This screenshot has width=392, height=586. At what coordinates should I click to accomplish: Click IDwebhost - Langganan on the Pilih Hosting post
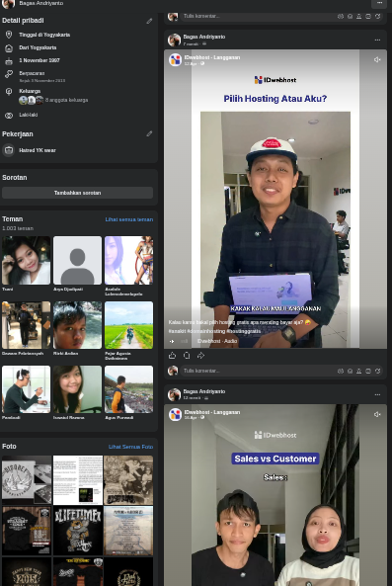point(212,57)
